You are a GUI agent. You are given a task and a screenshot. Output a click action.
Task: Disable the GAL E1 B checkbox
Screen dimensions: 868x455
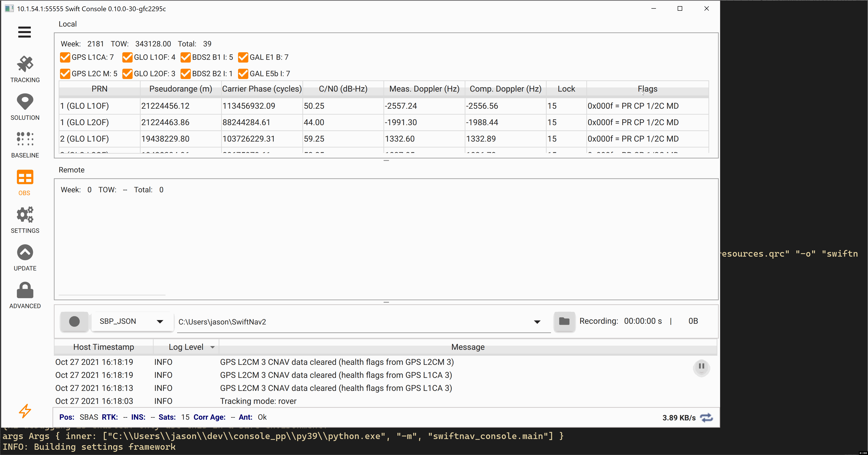243,57
